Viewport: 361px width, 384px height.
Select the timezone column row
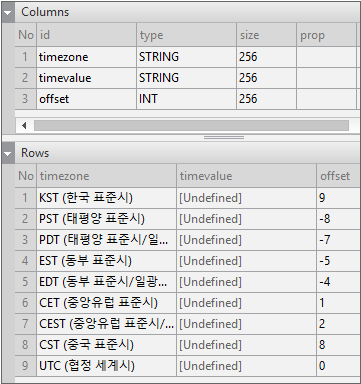coord(185,57)
